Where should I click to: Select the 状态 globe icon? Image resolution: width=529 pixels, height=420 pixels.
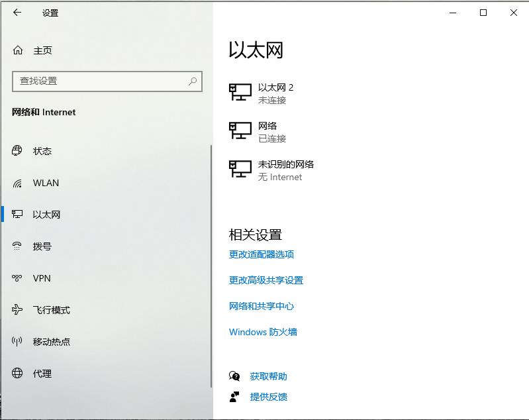(17, 150)
